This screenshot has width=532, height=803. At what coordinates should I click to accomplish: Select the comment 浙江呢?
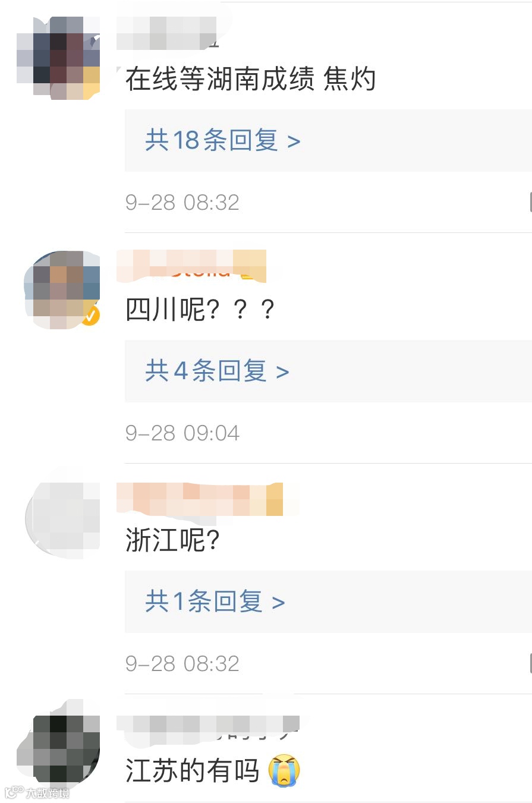click(x=173, y=540)
